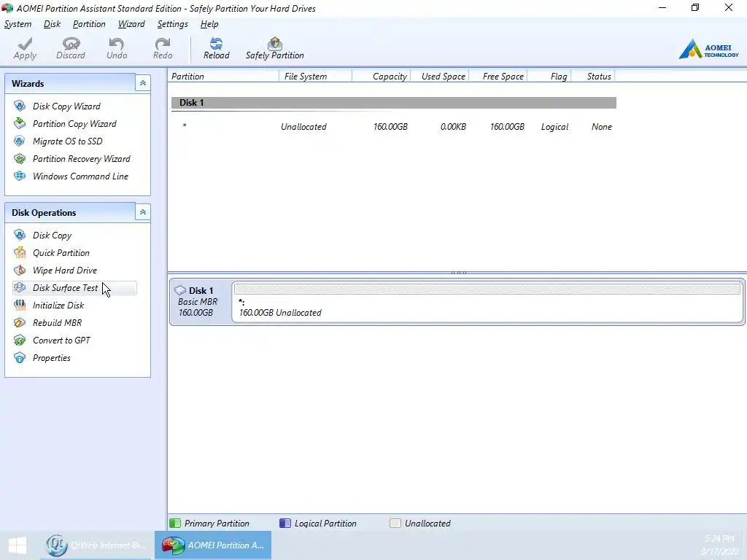Select Convert to GPT operation

[x=61, y=341]
